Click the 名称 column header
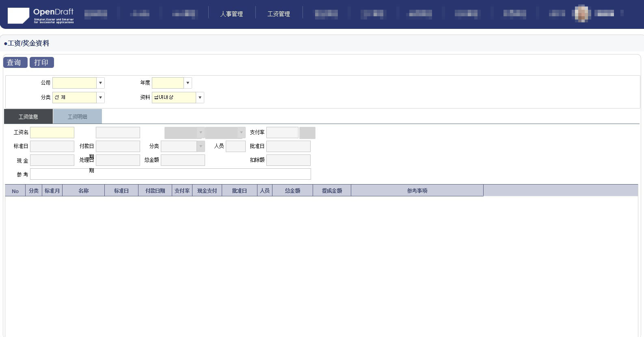Screen dimensions: 644x337 (x=83, y=191)
